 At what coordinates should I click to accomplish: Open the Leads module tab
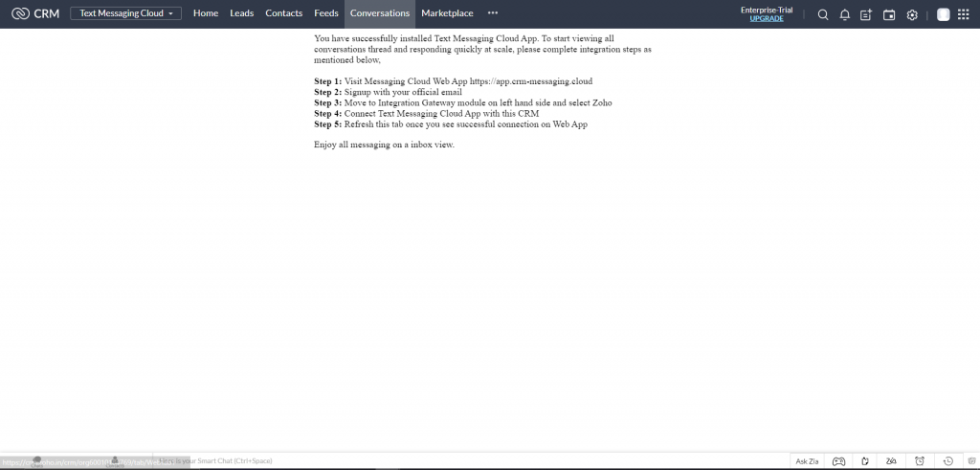(x=242, y=13)
